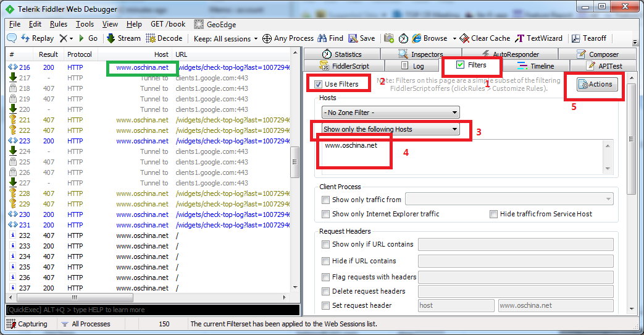This screenshot has height=335, width=644.
Task: Toggle the Decode toolbar button
Action: (x=164, y=38)
